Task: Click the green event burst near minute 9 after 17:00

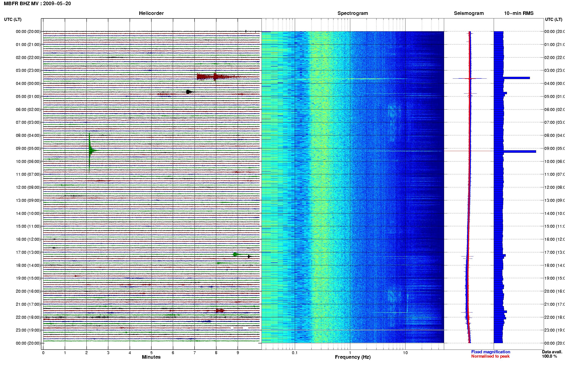Action: tap(235, 254)
